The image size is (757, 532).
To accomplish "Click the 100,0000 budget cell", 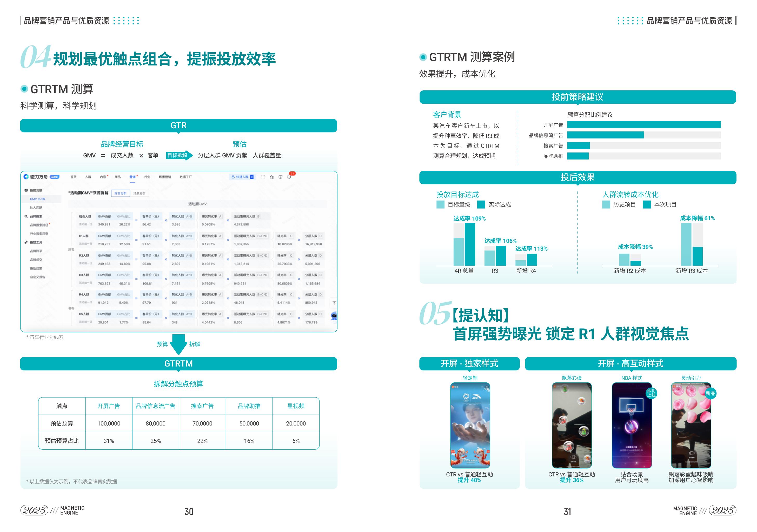I will point(109,424).
